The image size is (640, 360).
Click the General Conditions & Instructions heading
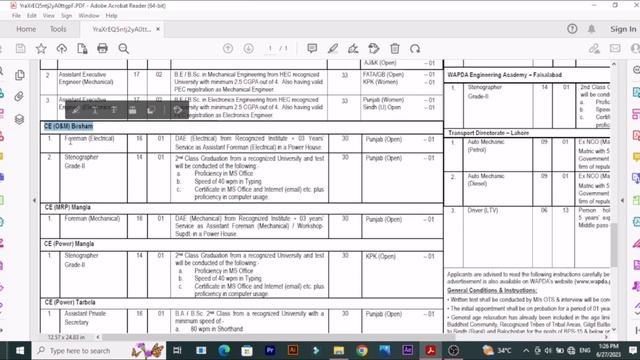pos(492,291)
